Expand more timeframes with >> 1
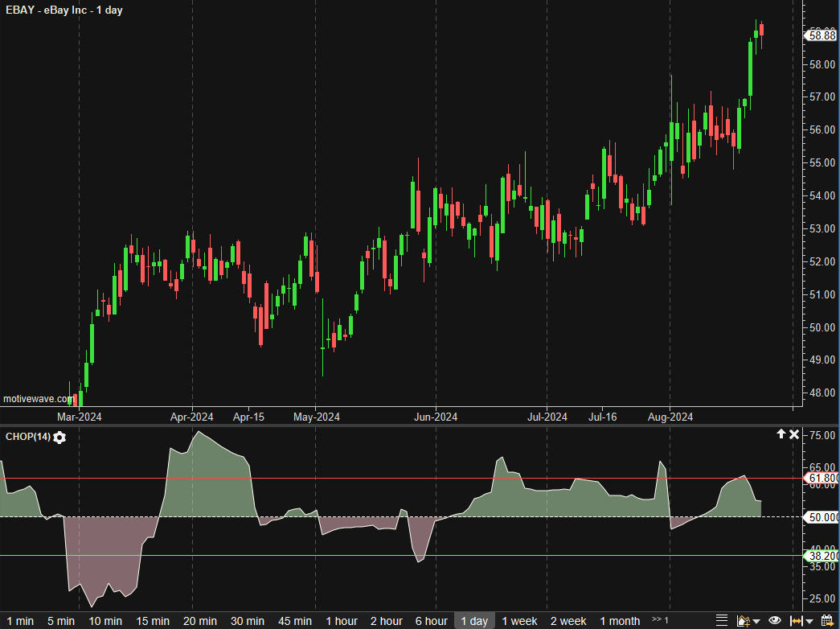 (x=660, y=620)
